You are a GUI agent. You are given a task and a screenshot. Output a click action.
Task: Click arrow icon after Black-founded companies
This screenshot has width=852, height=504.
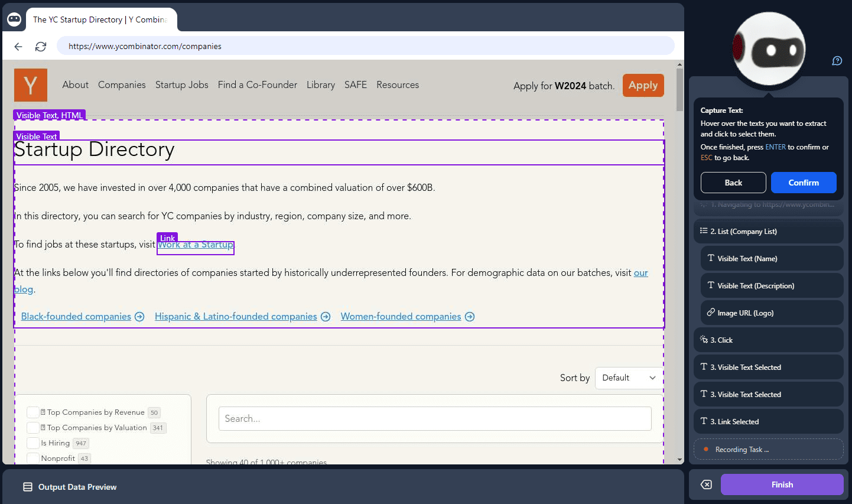tap(139, 317)
